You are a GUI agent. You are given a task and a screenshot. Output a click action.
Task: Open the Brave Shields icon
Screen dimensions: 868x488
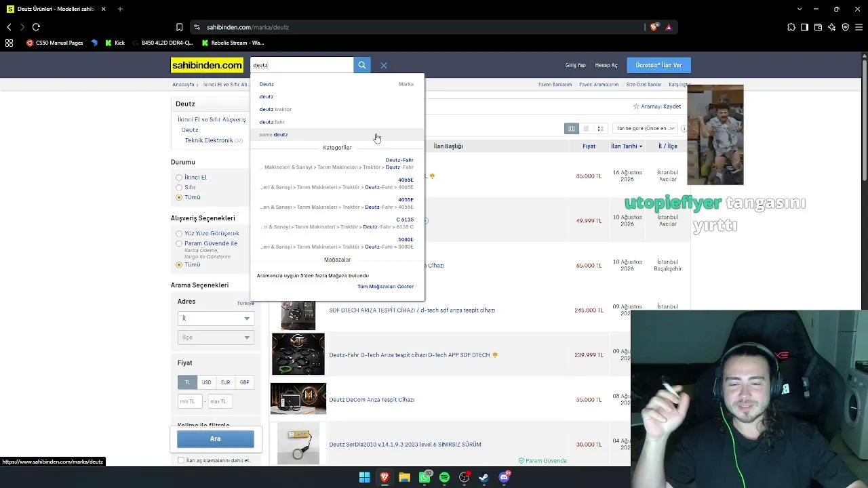click(654, 27)
